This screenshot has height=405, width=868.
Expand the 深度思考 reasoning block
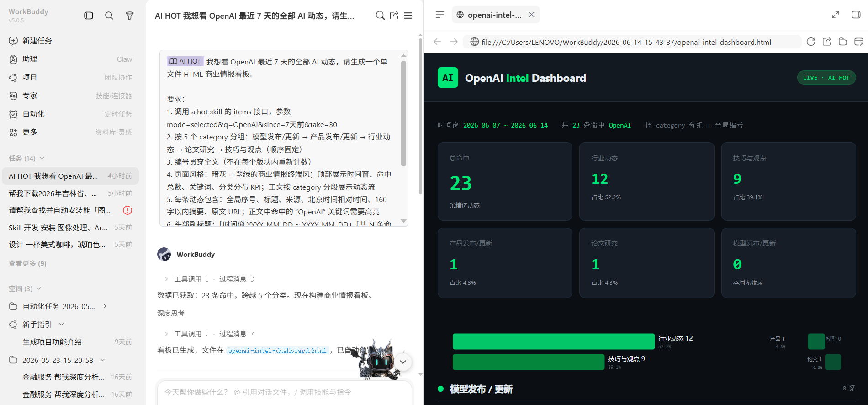coord(171,313)
